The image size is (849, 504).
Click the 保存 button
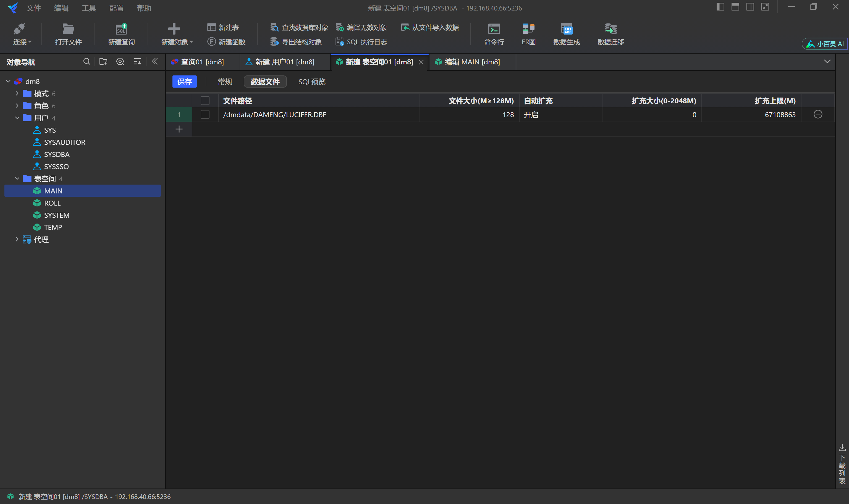pyautogui.click(x=184, y=82)
